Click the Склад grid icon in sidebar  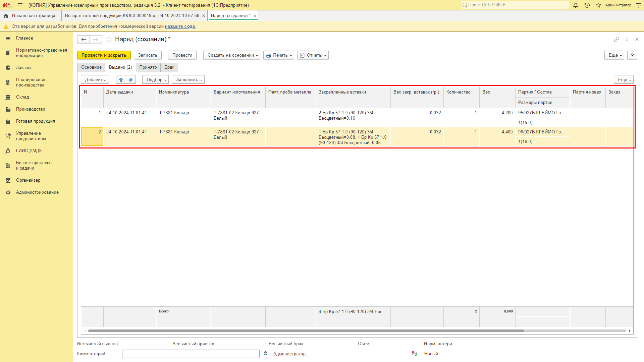[8, 97]
